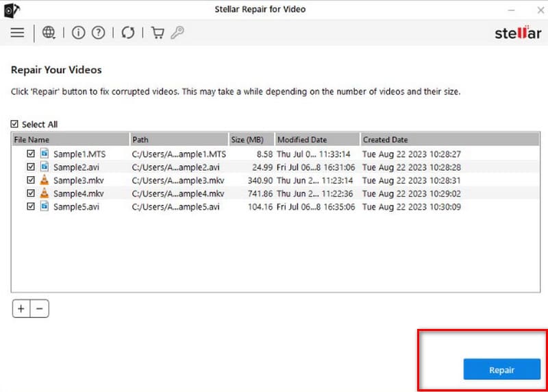Uncheck the Sample3.mkv checkbox
The width and height of the screenshot is (548, 392).
pyautogui.click(x=30, y=180)
